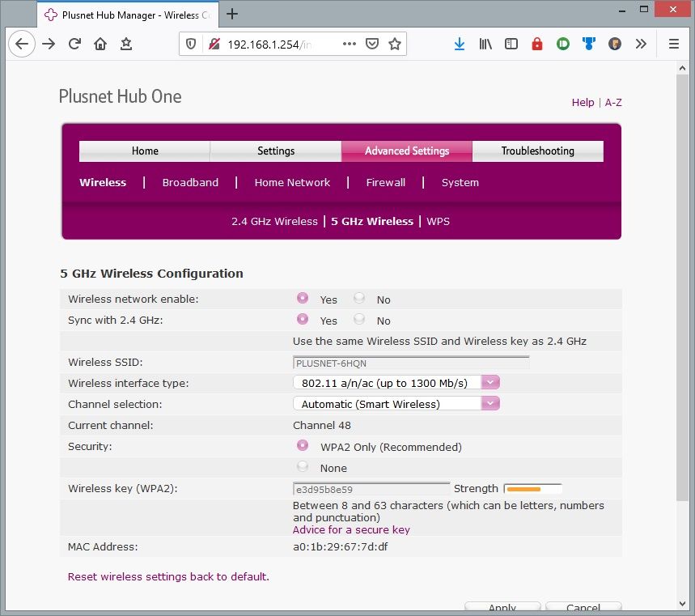Reload the current page
The width and height of the screenshot is (695, 616).
74,44
